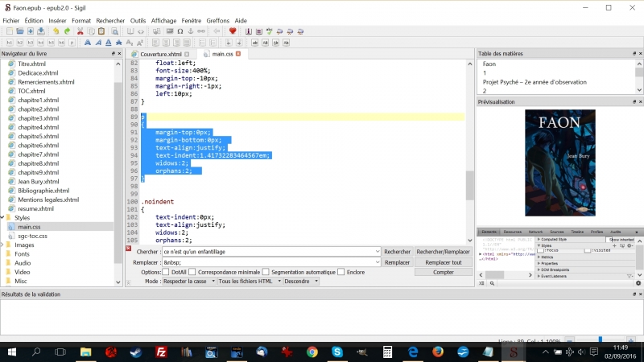Insert anchor using the anchor icon

(190, 31)
